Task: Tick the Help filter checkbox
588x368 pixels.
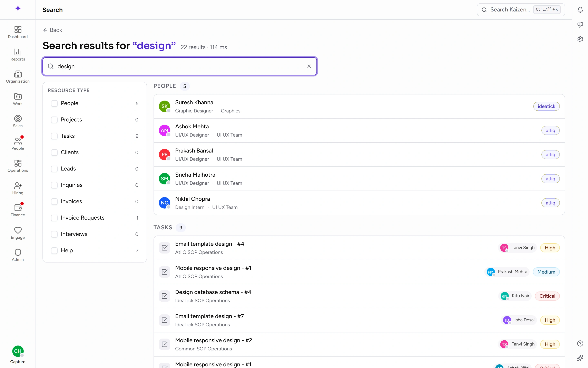Action: [54, 250]
